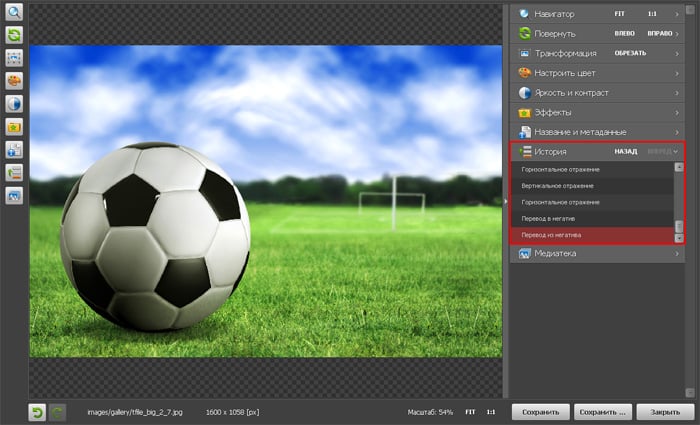
Task: Click the color palette icon in left toolbar
Action: click(x=15, y=81)
